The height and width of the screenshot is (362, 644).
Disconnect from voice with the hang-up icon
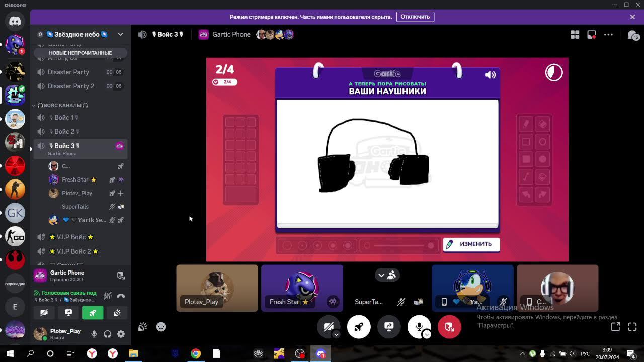[121, 296]
